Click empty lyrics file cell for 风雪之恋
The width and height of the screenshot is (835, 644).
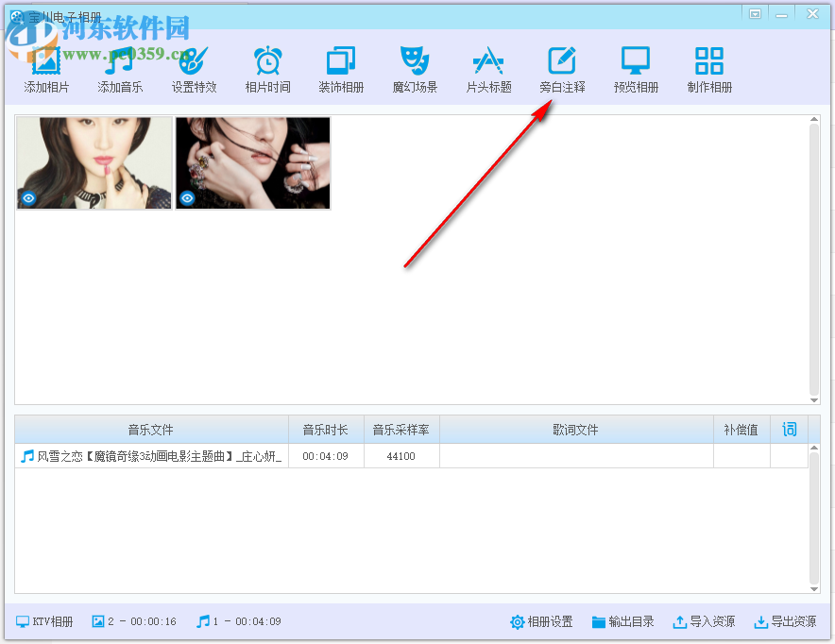point(576,456)
